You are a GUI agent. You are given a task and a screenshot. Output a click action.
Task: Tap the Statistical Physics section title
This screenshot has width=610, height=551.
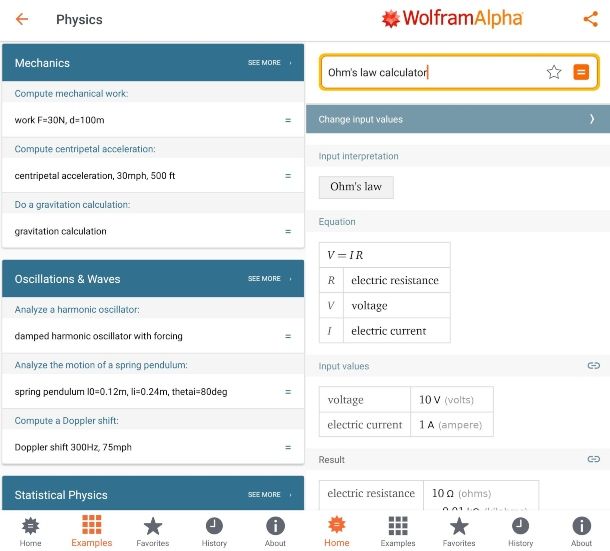point(61,495)
